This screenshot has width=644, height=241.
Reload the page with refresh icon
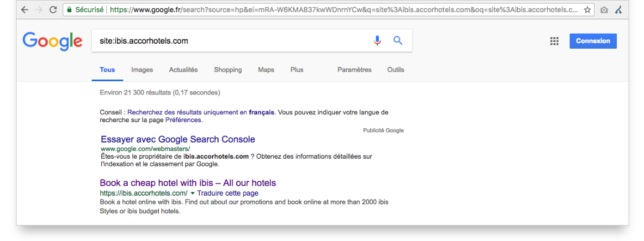pyautogui.click(x=53, y=10)
